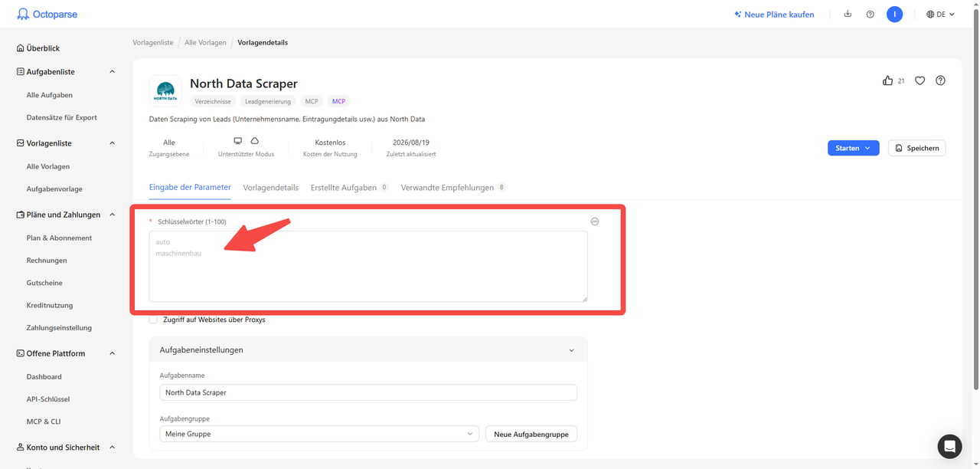Go to Überblick in sidebar
The image size is (980, 469).
[x=38, y=48]
